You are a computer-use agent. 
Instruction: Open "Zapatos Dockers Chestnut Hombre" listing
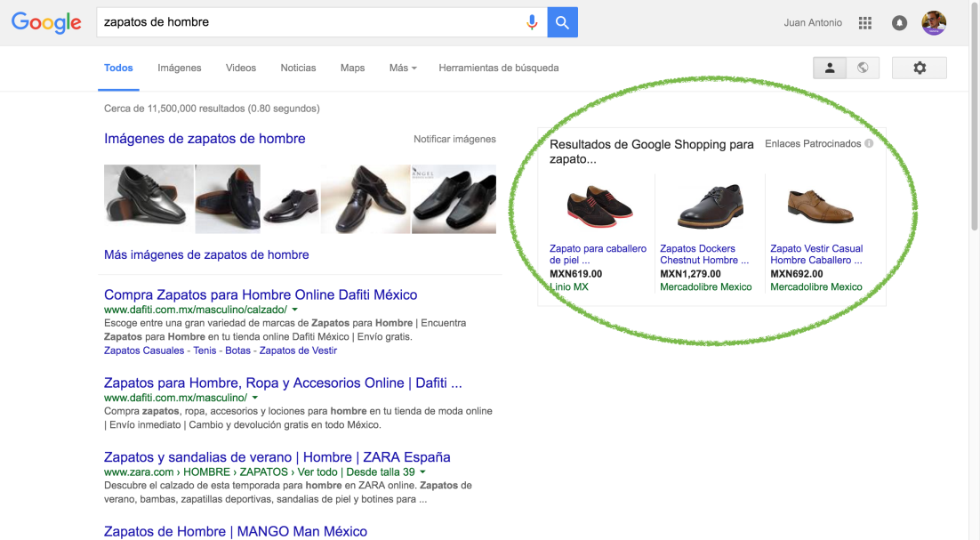pos(704,254)
